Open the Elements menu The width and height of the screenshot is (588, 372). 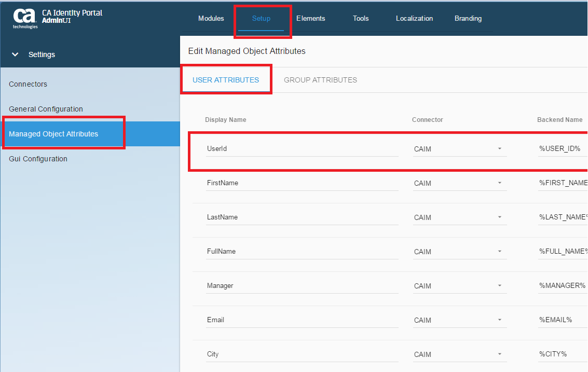coord(310,18)
